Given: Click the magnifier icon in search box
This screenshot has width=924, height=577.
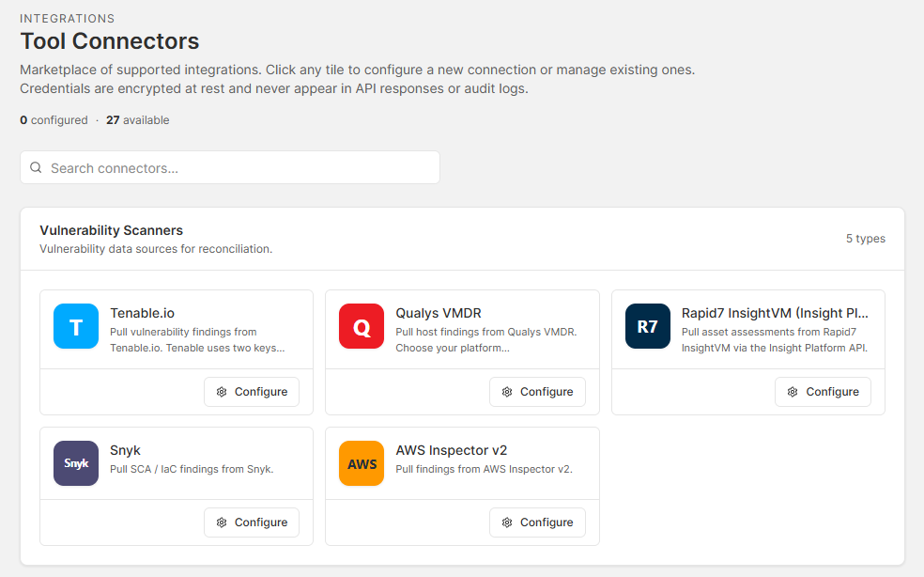Looking at the screenshot, I should click(36, 167).
